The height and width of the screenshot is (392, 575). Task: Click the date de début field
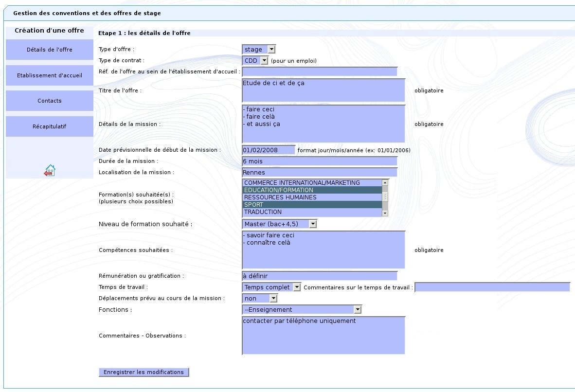(269, 150)
